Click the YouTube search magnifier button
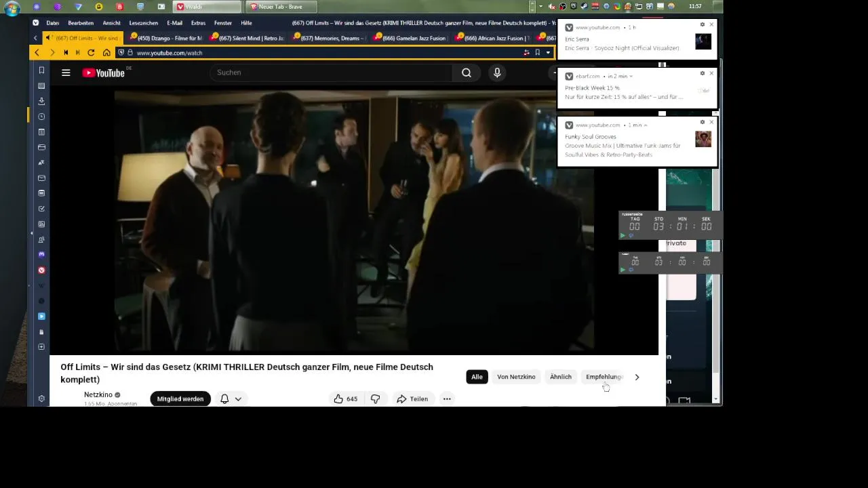The height and width of the screenshot is (488, 868). (467, 73)
